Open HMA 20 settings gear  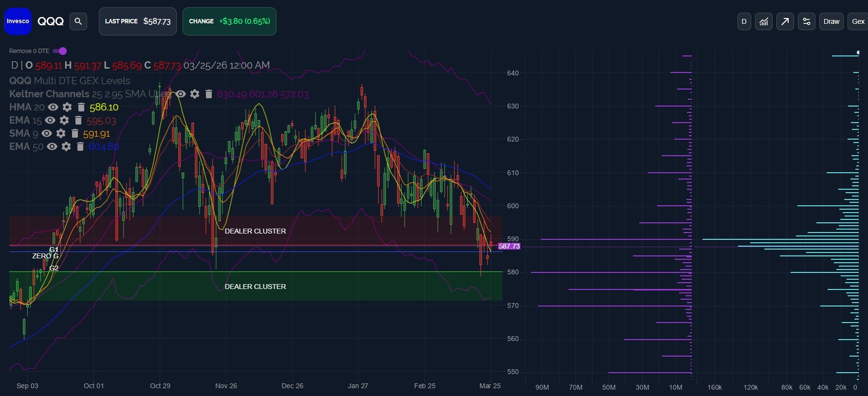[67, 107]
